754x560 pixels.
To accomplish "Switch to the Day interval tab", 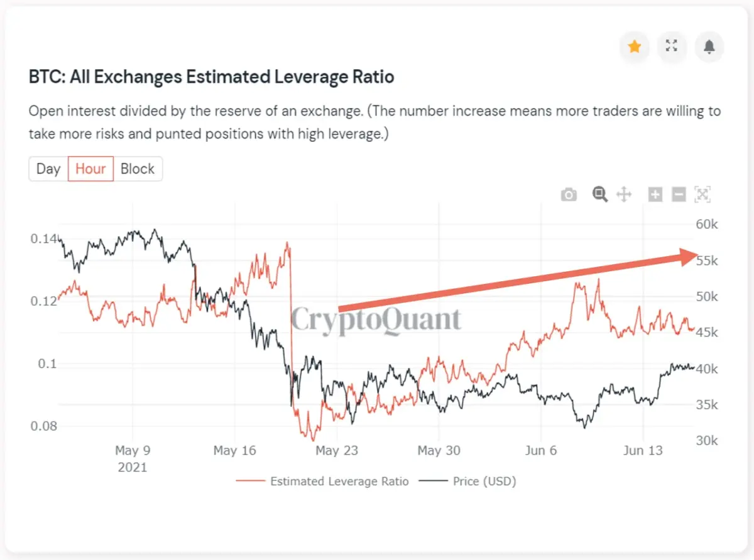I will (x=48, y=169).
